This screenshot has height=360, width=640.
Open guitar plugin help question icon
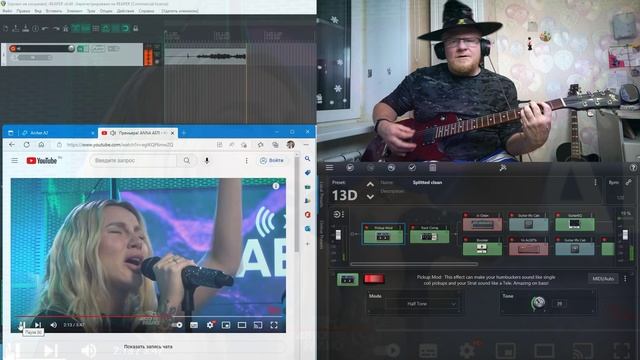click(633, 167)
